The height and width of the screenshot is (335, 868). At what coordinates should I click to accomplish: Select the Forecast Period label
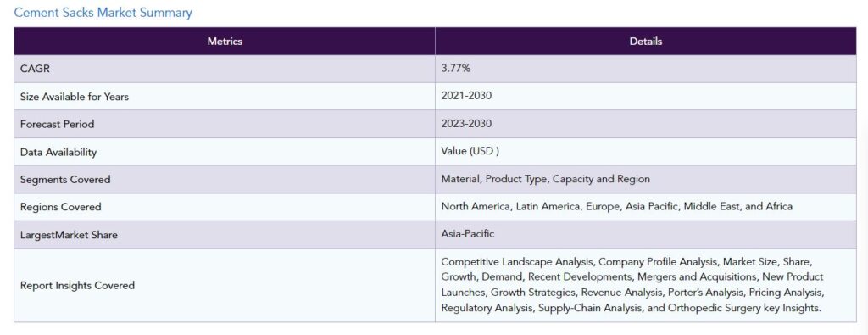click(57, 124)
